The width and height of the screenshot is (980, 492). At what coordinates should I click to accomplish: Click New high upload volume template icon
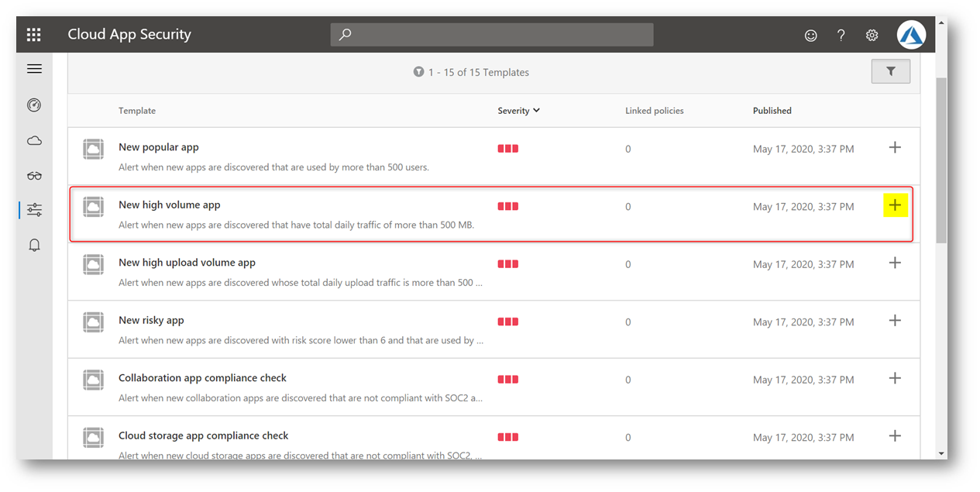[x=94, y=265]
